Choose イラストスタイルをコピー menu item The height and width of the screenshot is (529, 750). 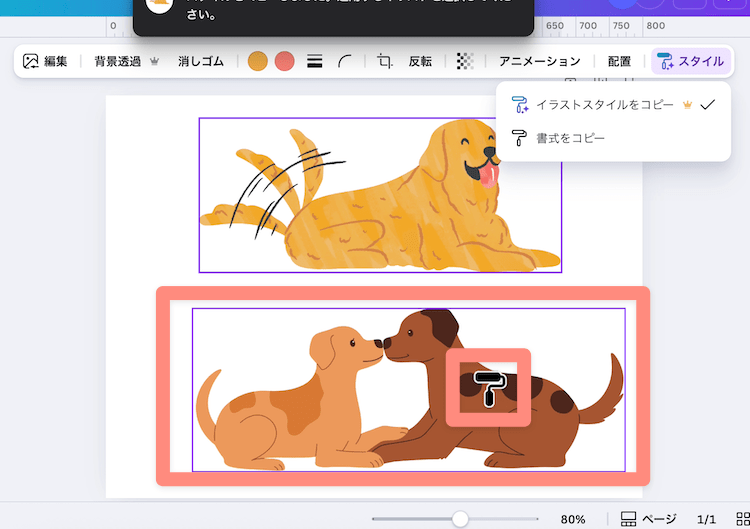point(613,104)
